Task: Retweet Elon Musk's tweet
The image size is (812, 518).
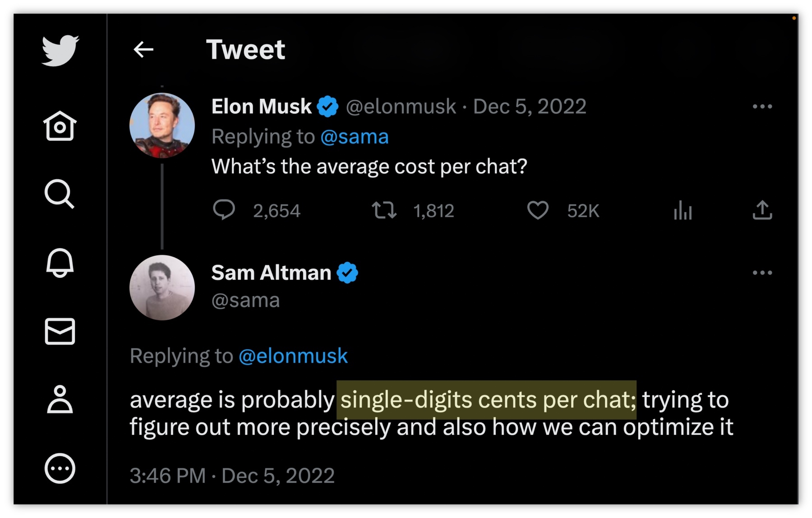Action: click(384, 210)
